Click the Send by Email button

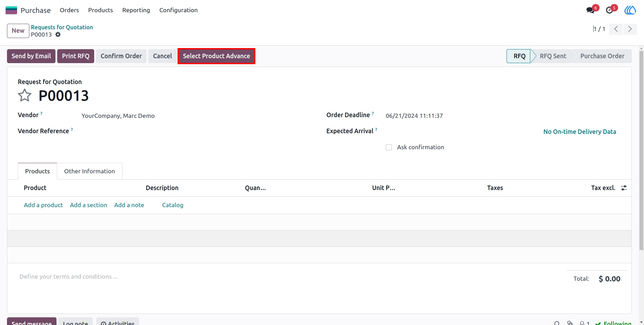31,56
